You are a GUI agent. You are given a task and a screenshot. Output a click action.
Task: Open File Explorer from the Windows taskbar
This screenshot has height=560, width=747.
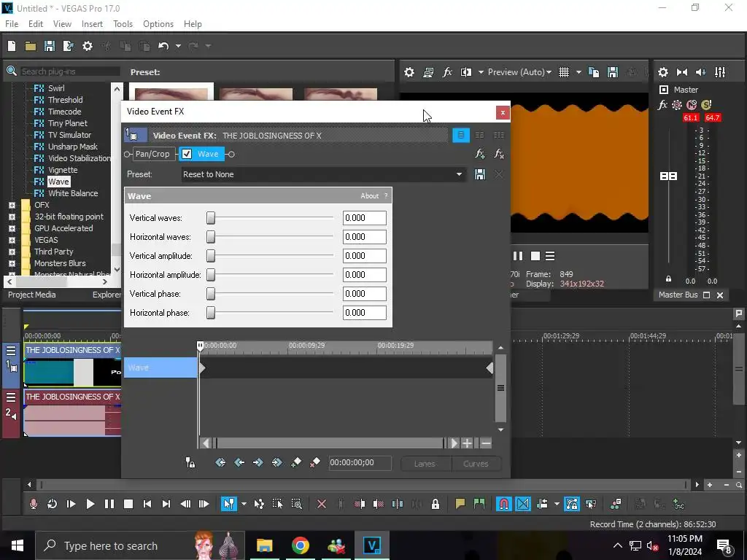tap(264, 545)
